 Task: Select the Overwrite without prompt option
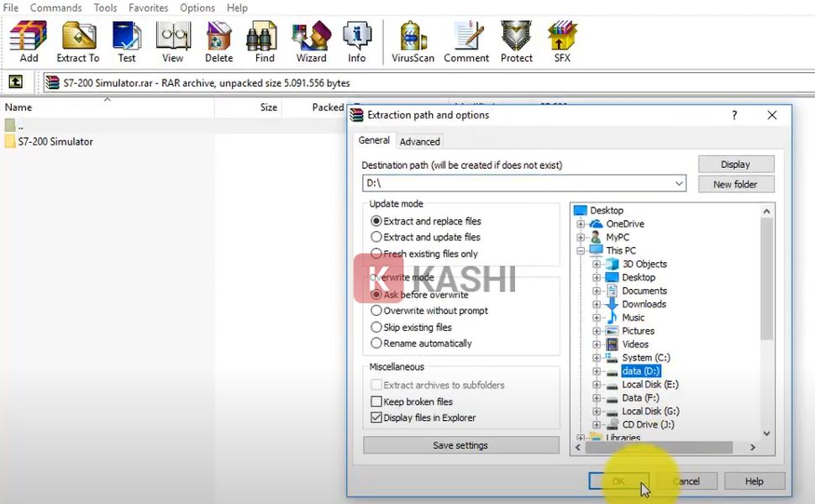[376, 311]
